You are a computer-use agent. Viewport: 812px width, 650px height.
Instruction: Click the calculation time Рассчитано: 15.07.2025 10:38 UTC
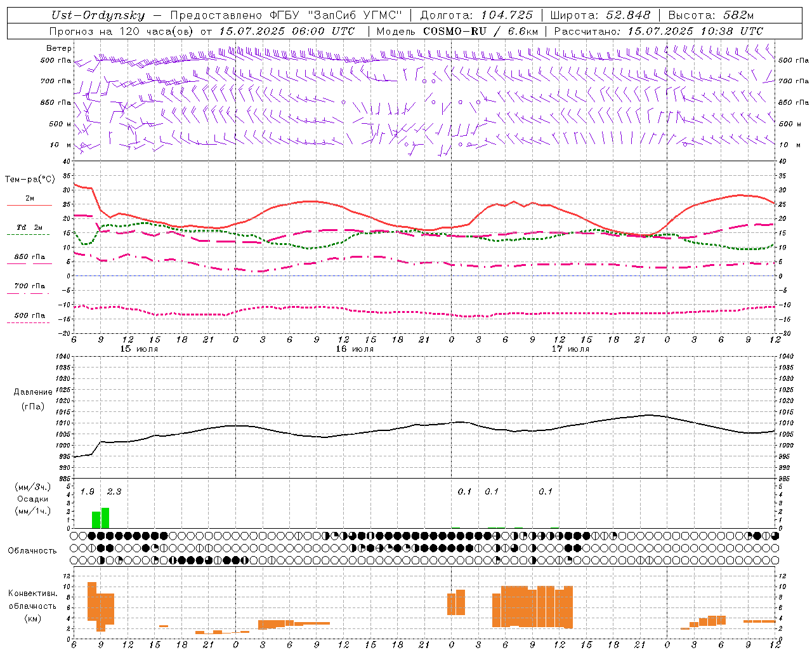click(x=658, y=31)
